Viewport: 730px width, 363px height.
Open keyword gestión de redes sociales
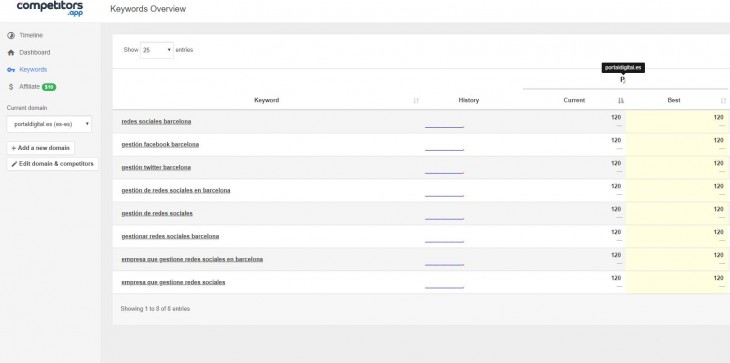point(157,214)
